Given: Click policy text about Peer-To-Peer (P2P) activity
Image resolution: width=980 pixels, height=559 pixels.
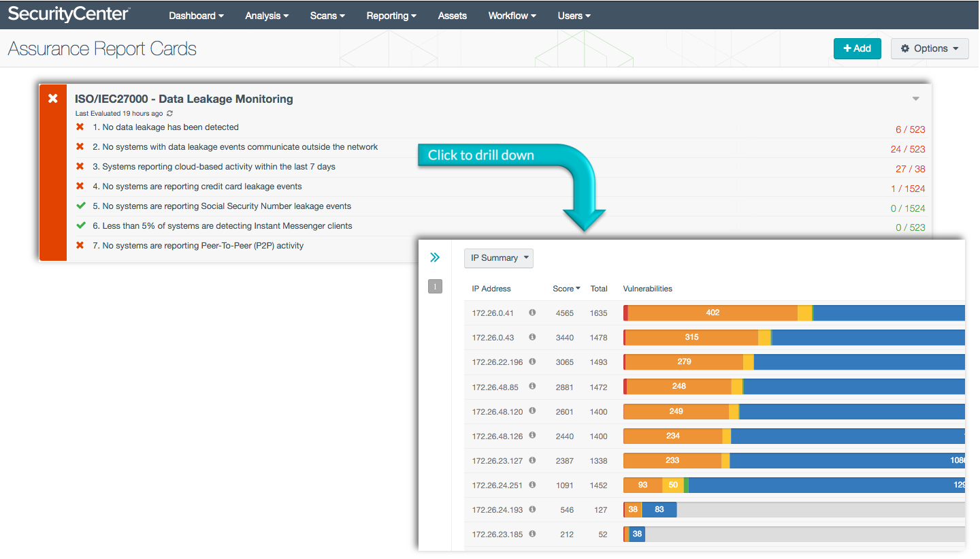Looking at the screenshot, I should pyautogui.click(x=198, y=246).
